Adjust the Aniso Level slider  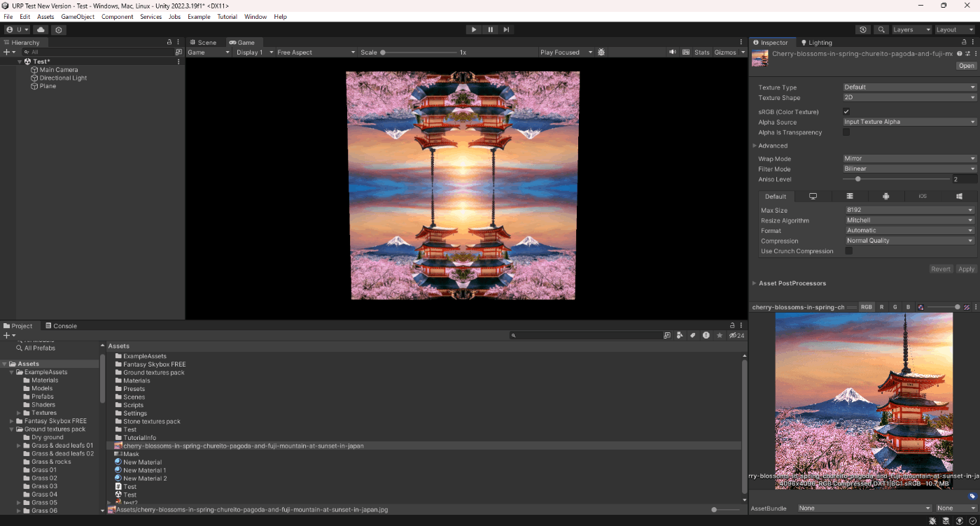[x=896, y=179]
